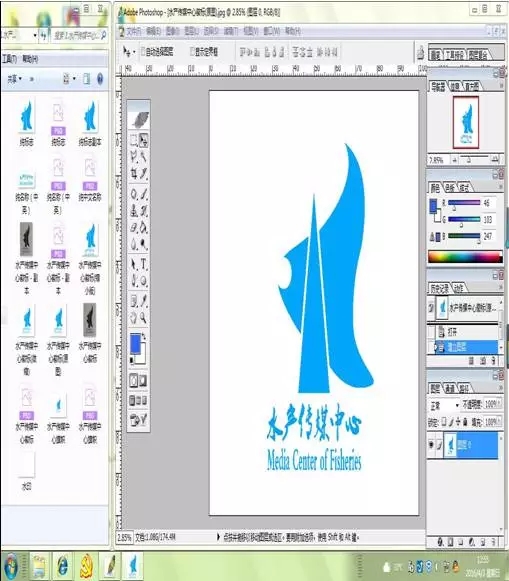Image resolution: width=509 pixels, height=581 pixels.
Task: Open the 正常 blend mode dropdown
Action: pos(445,405)
